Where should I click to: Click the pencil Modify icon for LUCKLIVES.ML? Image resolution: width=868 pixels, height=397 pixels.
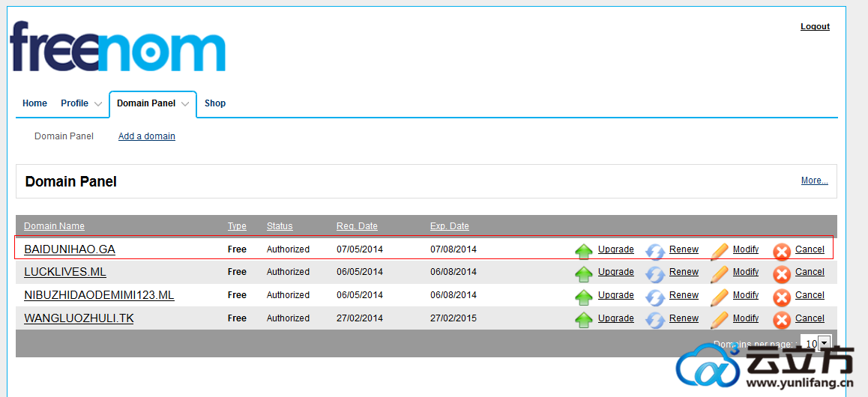(719, 274)
